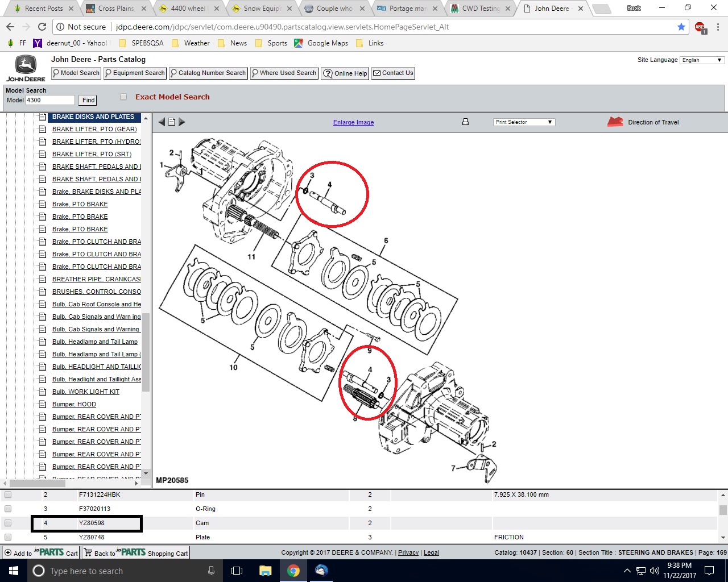Open Bulb, WORK LIGHT KIT entry
The width and height of the screenshot is (728, 582).
pyautogui.click(x=86, y=392)
